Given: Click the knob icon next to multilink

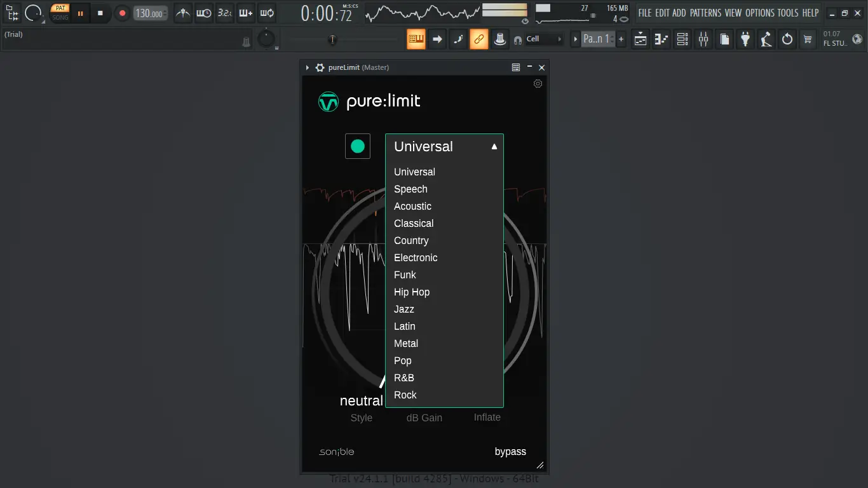Looking at the screenshot, I should click(x=500, y=39).
